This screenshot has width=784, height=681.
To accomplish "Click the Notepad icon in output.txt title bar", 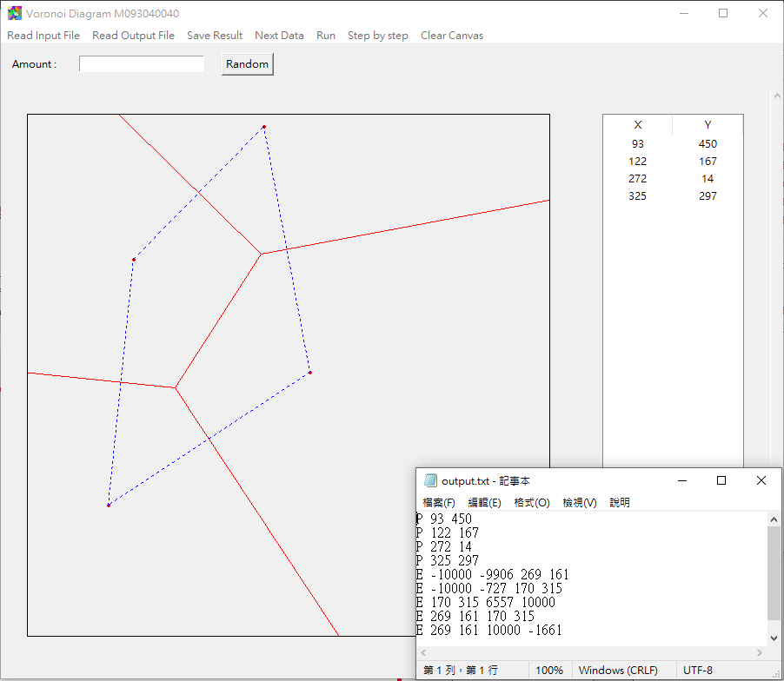I will pos(430,480).
